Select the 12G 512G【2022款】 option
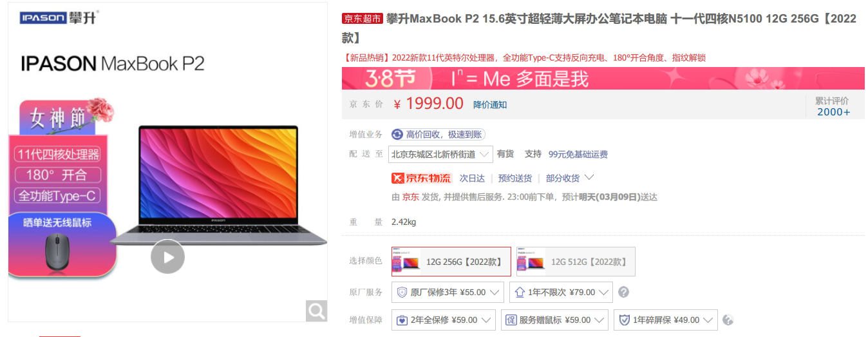The width and height of the screenshot is (868, 337). click(x=576, y=262)
